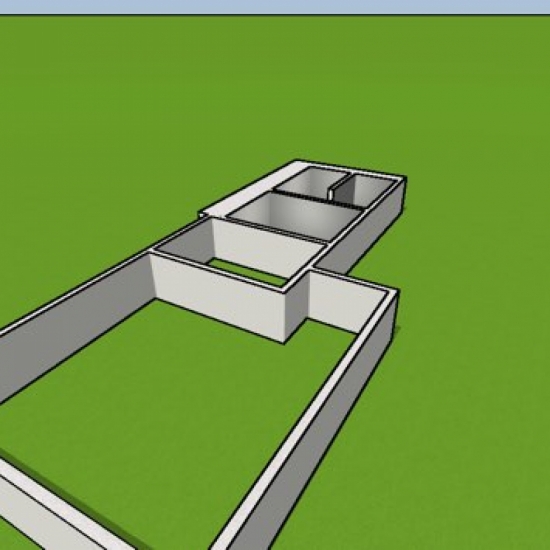This screenshot has width=550, height=550.
Task: Click the open grass right of the building
Action: [x=474, y=351]
